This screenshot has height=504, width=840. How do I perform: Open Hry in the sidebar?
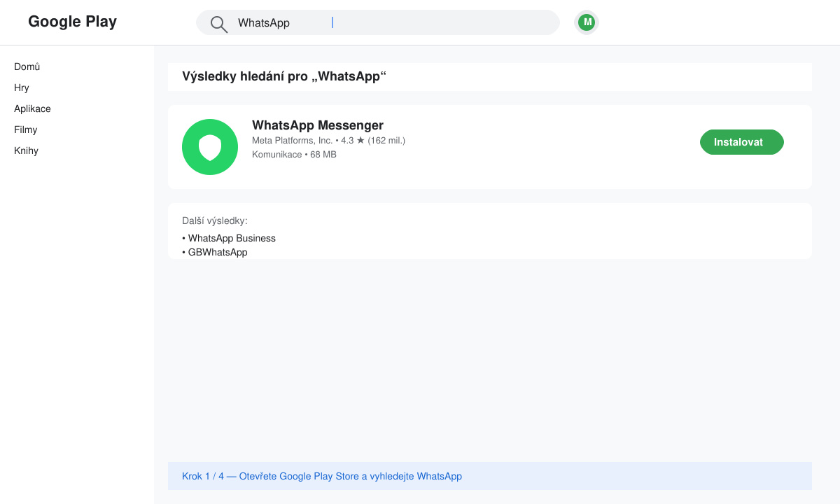(x=22, y=87)
